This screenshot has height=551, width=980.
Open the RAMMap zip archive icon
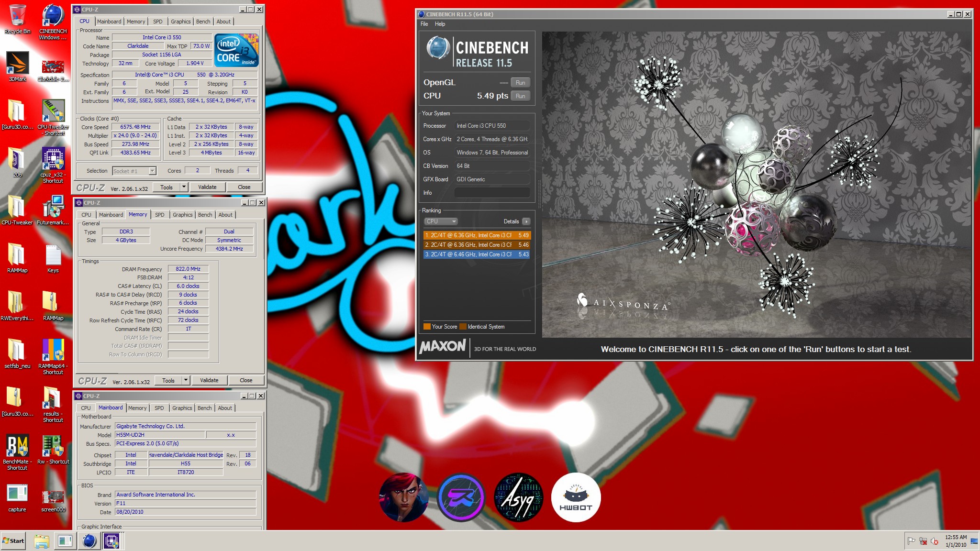53,306
